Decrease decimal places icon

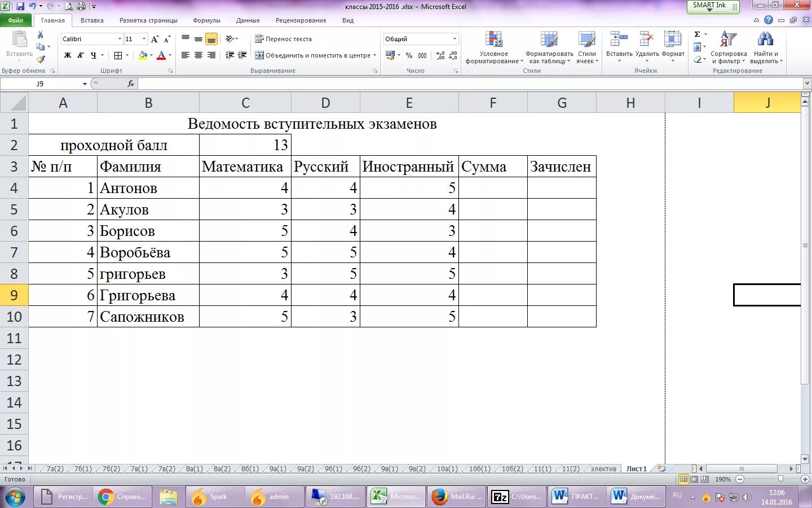pyautogui.click(x=453, y=55)
